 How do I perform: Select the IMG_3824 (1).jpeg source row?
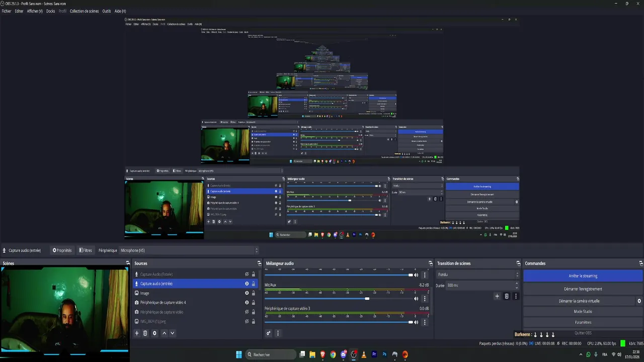[x=195, y=321]
